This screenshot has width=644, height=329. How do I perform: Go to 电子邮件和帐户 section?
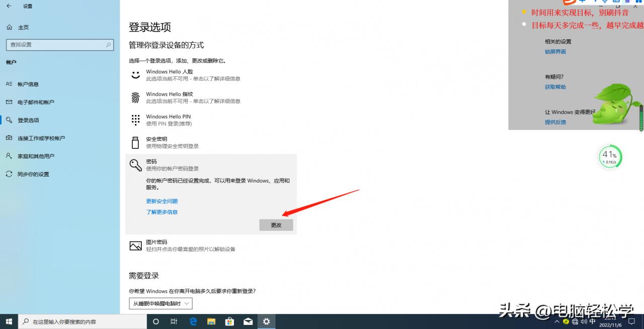coord(36,102)
